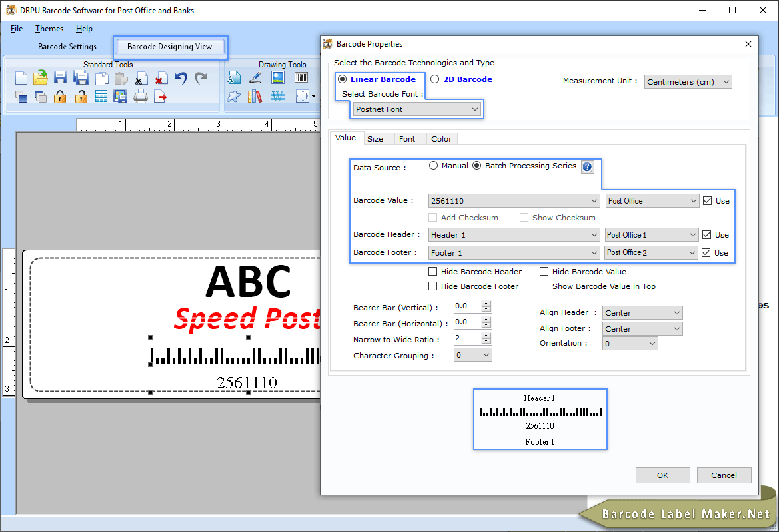Switch to Barcode Settings tab
The width and height of the screenshot is (779, 532).
[67, 47]
